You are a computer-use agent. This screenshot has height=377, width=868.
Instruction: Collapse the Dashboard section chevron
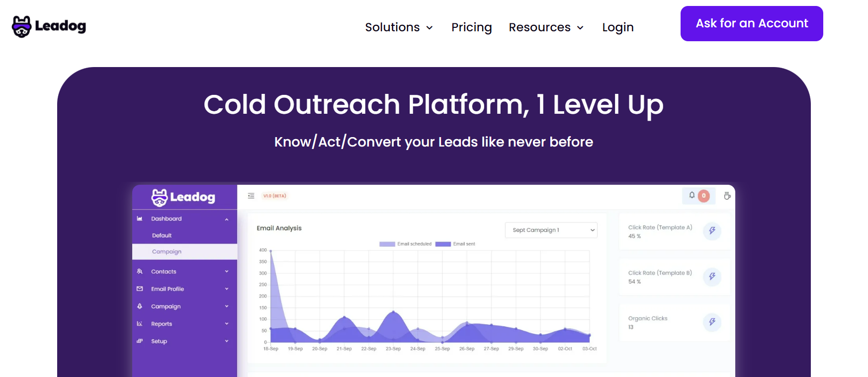(x=227, y=219)
